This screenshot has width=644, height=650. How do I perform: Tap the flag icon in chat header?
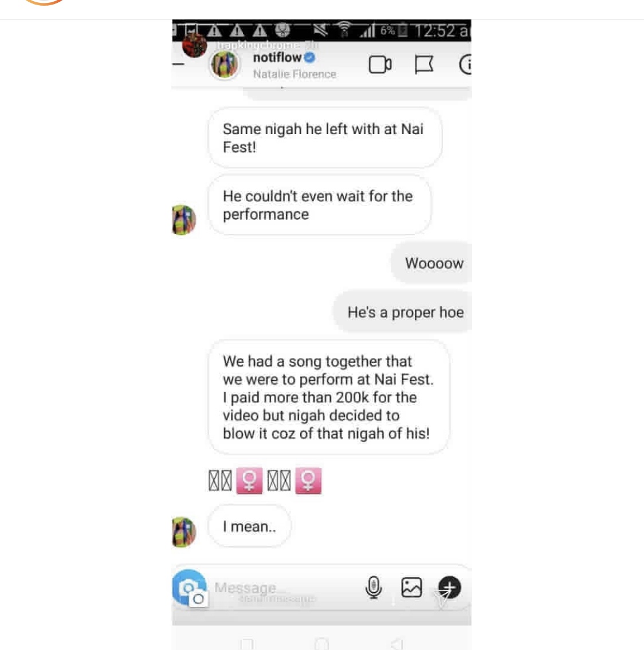424,65
